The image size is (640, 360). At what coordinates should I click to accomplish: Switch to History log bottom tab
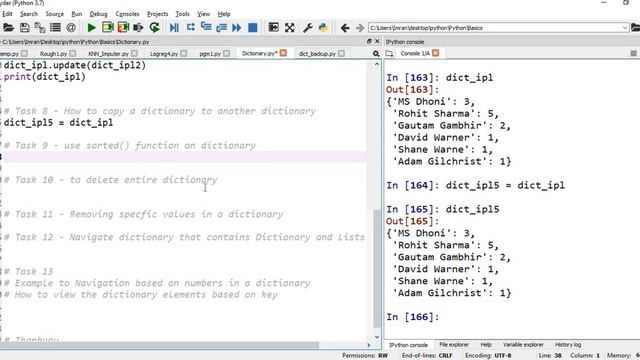pyautogui.click(x=568, y=345)
